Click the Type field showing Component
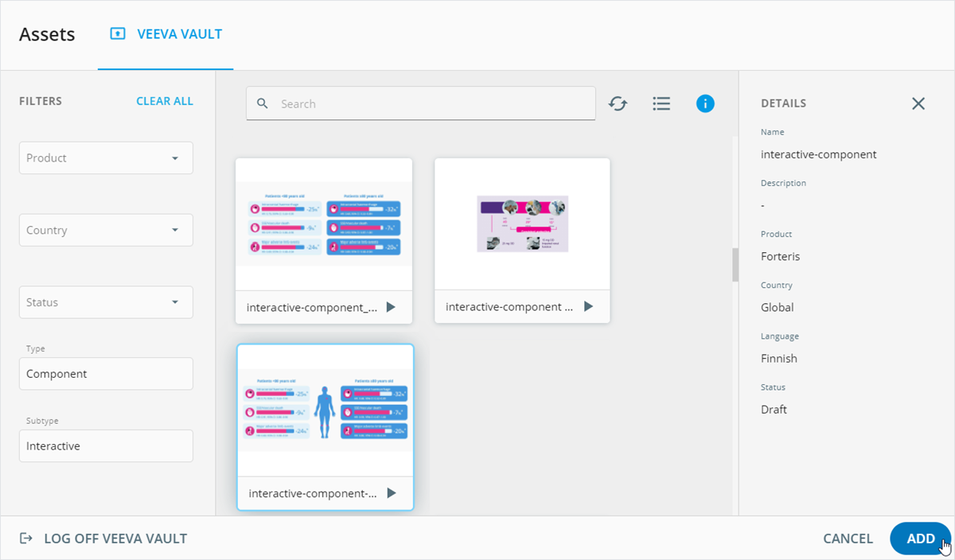 pyautogui.click(x=106, y=374)
